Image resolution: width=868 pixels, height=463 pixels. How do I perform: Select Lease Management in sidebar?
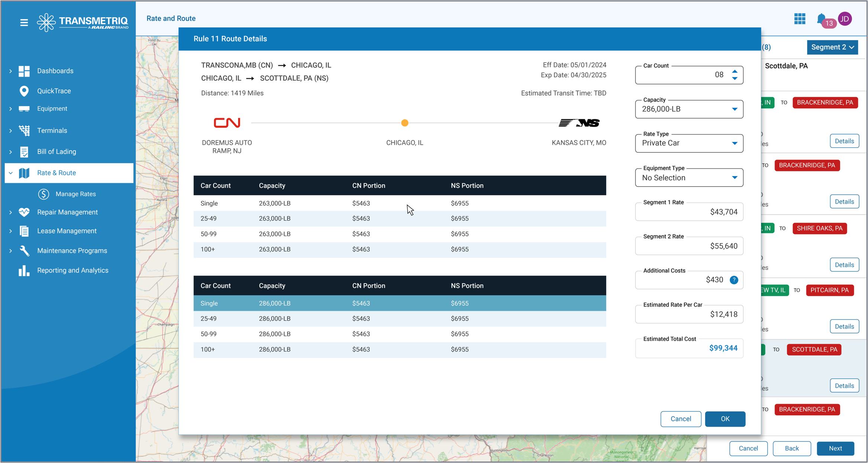67,231
